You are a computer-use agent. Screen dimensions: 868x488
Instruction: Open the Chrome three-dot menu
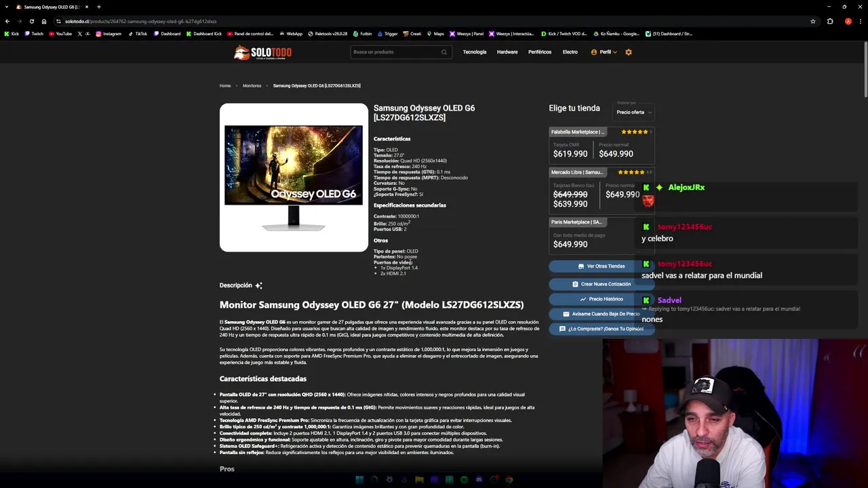click(861, 21)
